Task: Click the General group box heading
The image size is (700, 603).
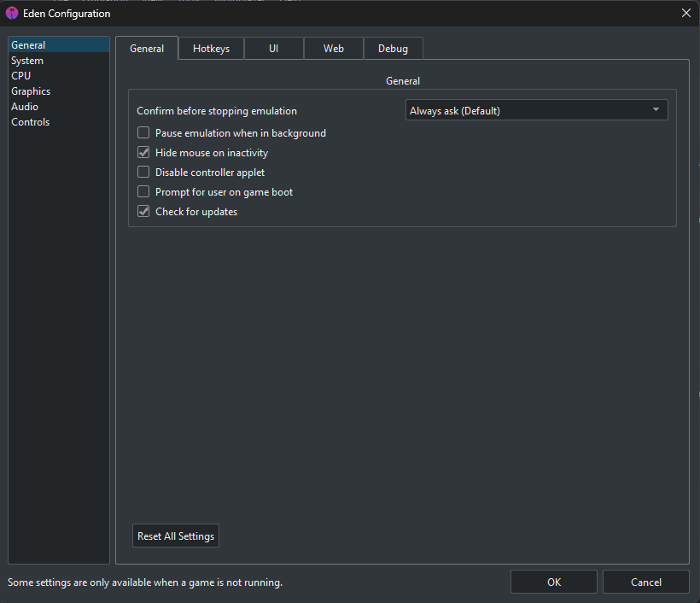Action: (403, 81)
